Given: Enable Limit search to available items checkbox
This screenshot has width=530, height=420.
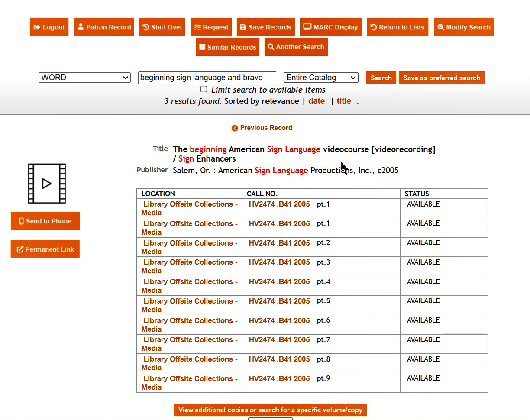Looking at the screenshot, I should pyautogui.click(x=204, y=89).
